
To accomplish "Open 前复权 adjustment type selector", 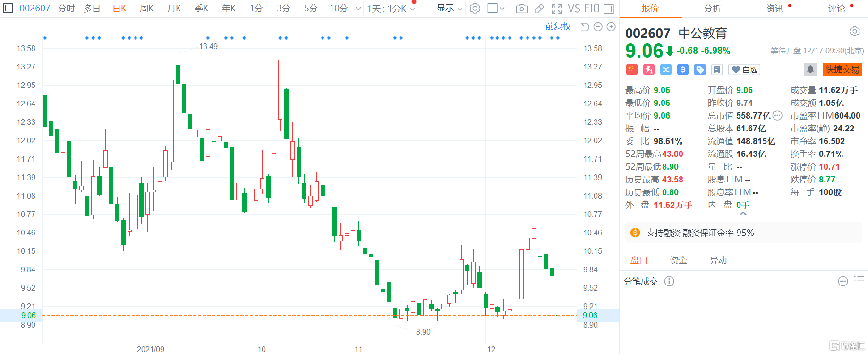I will pos(558,26).
